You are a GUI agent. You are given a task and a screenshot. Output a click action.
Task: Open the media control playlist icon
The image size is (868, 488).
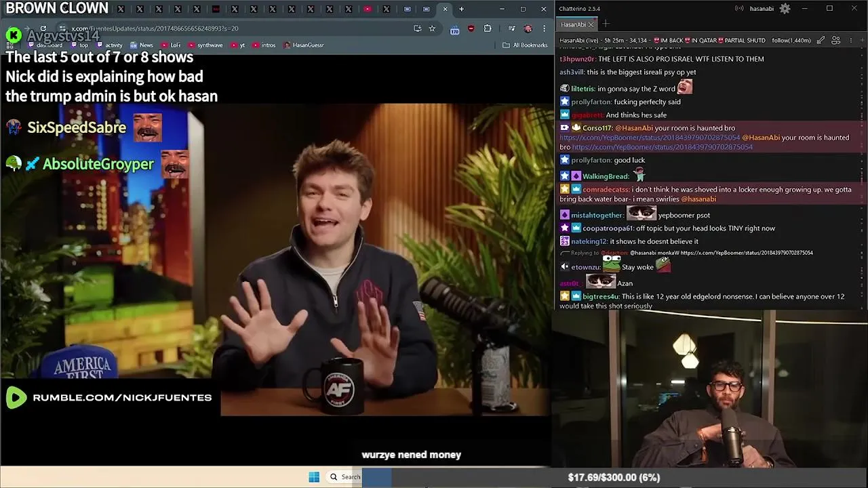tap(512, 28)
